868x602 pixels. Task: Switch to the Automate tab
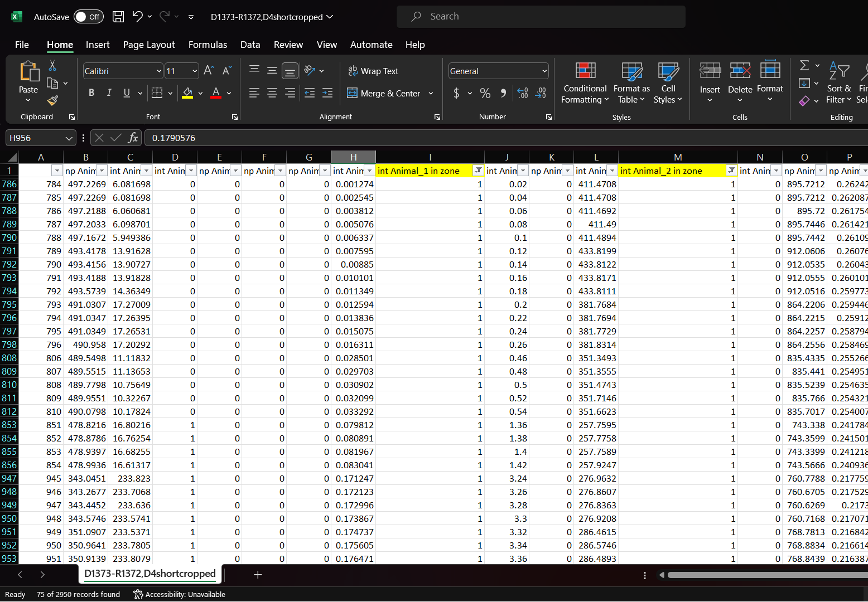(372, 45)
